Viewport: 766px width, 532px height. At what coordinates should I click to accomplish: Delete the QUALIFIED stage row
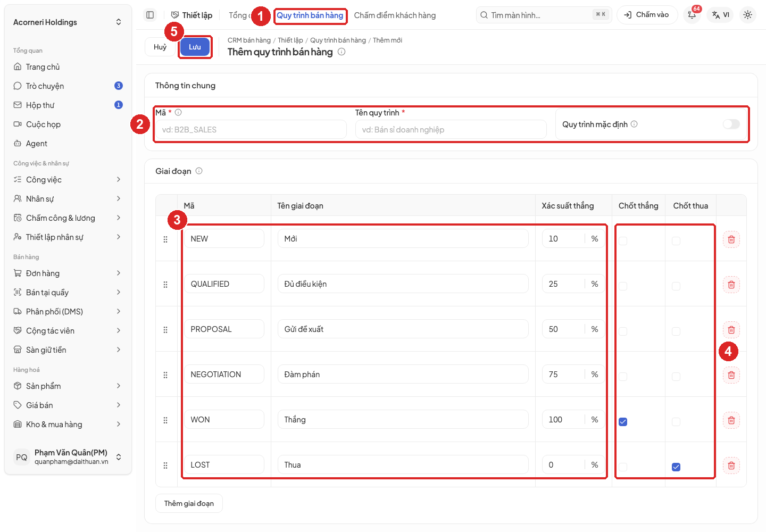pos(731,285)
